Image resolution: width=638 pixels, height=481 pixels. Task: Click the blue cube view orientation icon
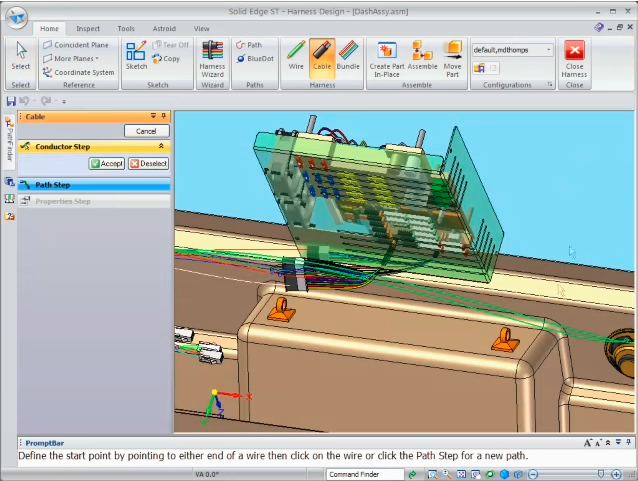coord(505,474)
